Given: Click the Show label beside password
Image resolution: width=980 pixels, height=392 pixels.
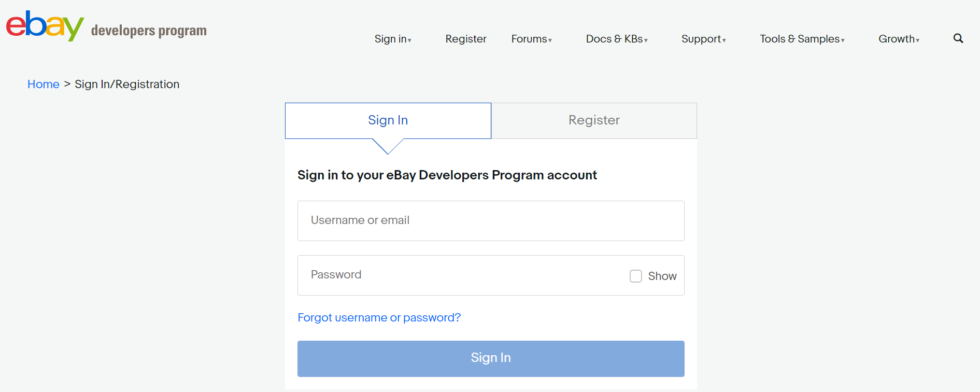Looking at the screenshot, I should (662, 276).
